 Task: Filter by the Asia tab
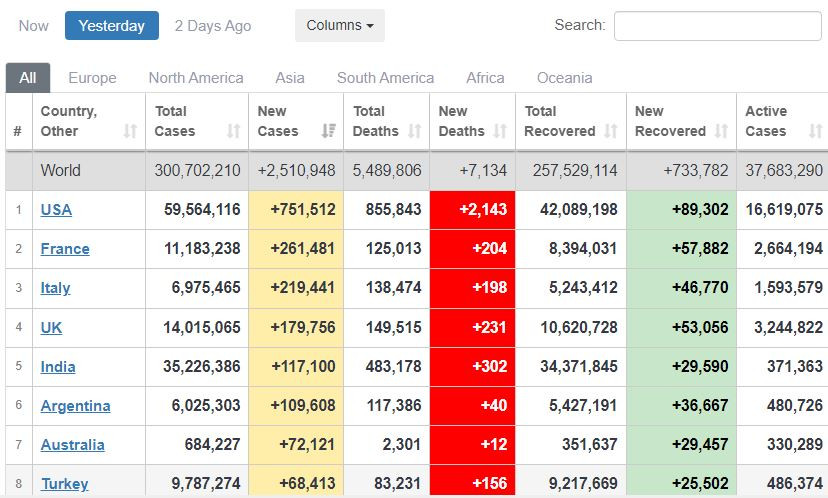click(x=290, y=78)
